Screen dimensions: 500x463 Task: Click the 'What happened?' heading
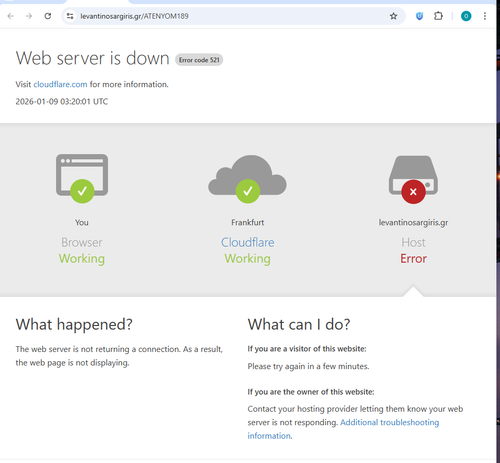[x=74, y=324]
